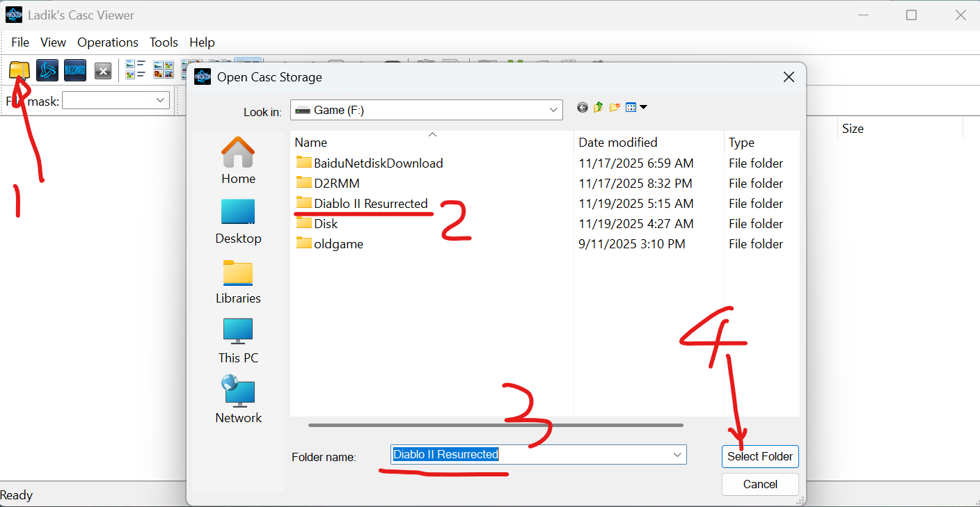Select the oldgame folder
The height and width of the screenshot is (507, 980).
click(x=330, y=244)
